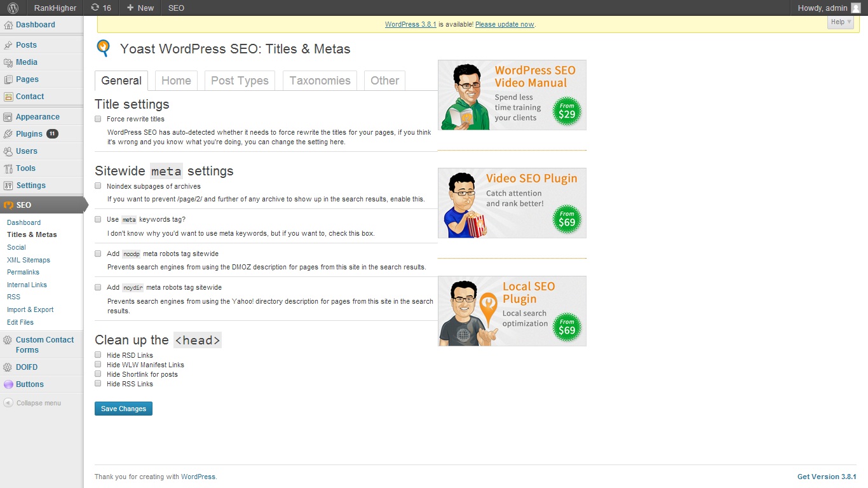The height and width of the screenshot is (488, 868).
Task: Click Please update now link
Action: coord(505,24)
